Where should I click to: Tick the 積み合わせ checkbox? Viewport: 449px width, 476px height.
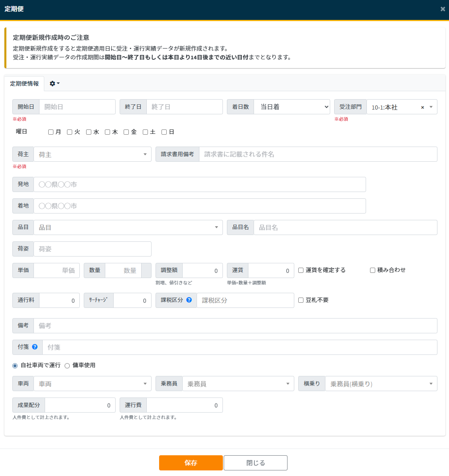tap(372, 270)
